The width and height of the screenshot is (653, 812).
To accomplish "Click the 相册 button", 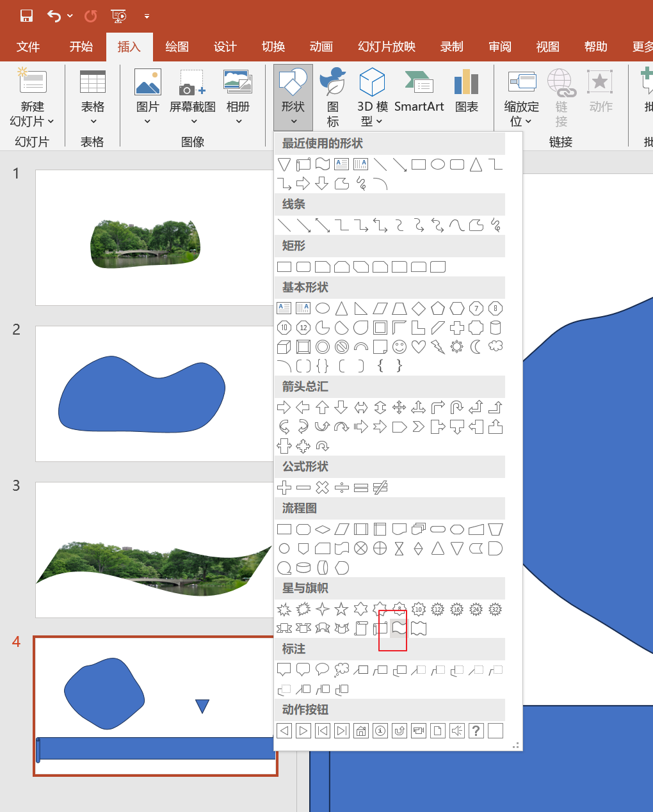I will [x=238, y=96].
